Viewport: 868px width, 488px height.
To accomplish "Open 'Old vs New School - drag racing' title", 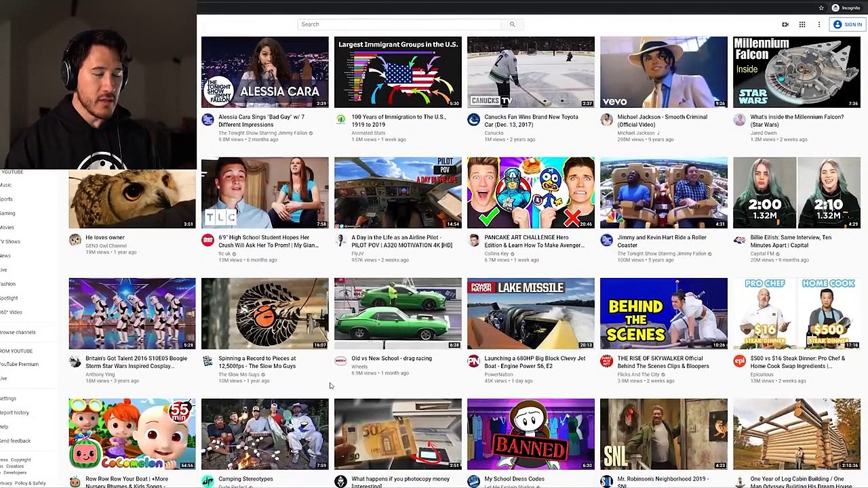I will (x=391, y=359).
